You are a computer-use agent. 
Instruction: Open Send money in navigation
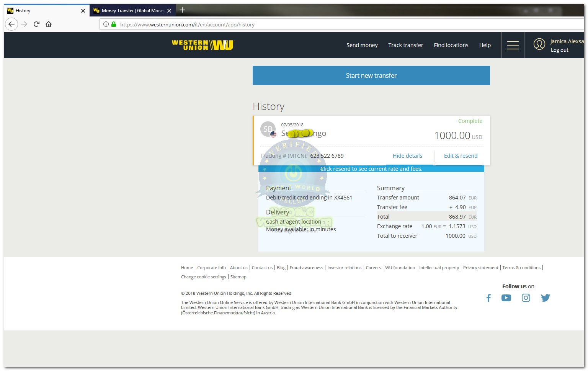pyautogui.click(x=362, y=45)
